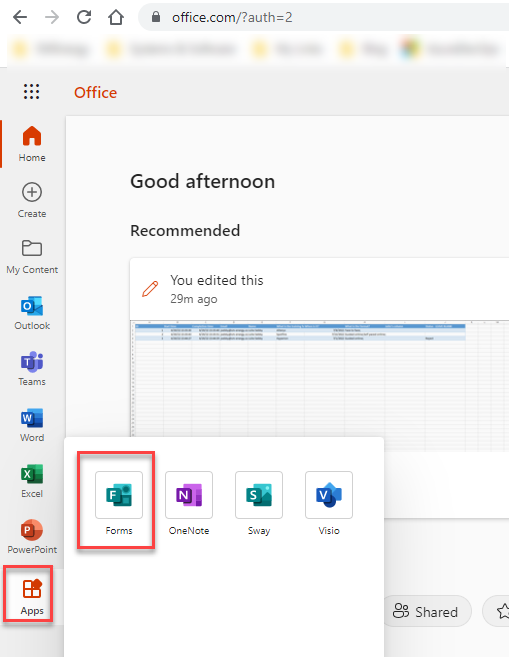Reload the page with the refresh icon
509x657 pixels.
pyautogui.click(x=84, y=17)
